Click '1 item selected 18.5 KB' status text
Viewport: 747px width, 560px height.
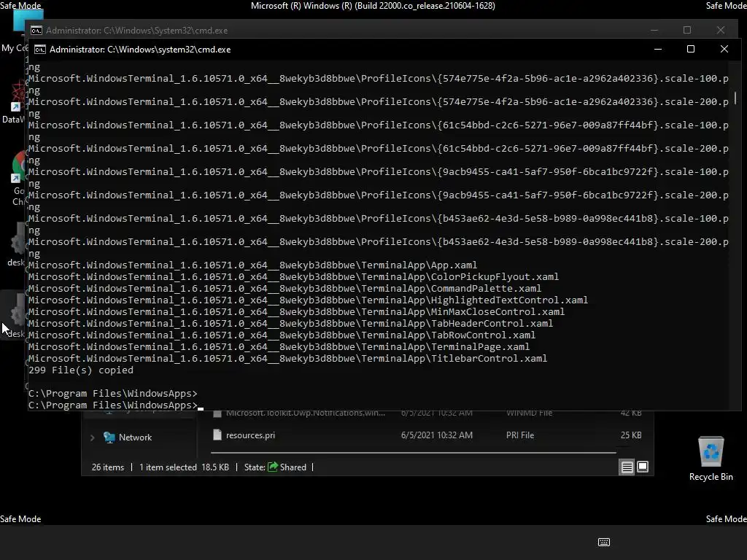(184, 467)
